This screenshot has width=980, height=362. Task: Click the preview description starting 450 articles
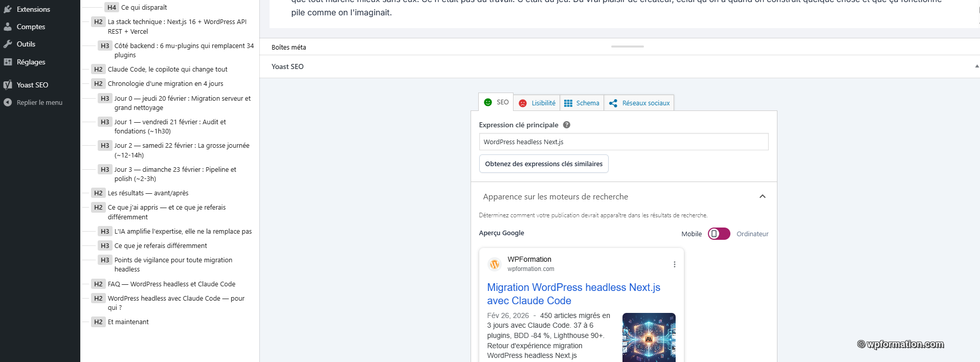click(x=549, y=335)
